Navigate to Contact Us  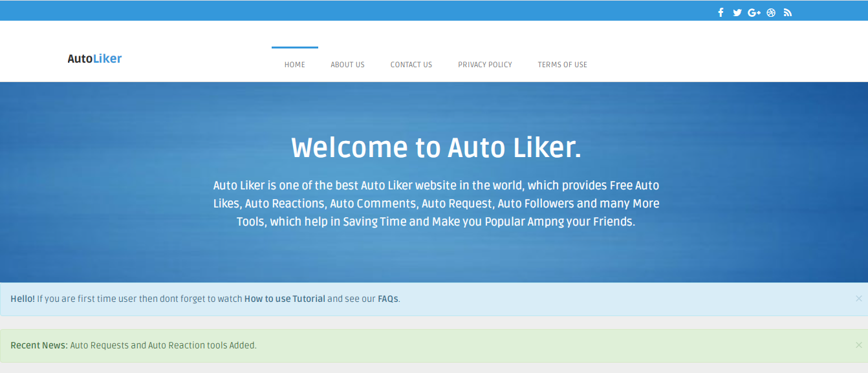click(x=411, y=65)
